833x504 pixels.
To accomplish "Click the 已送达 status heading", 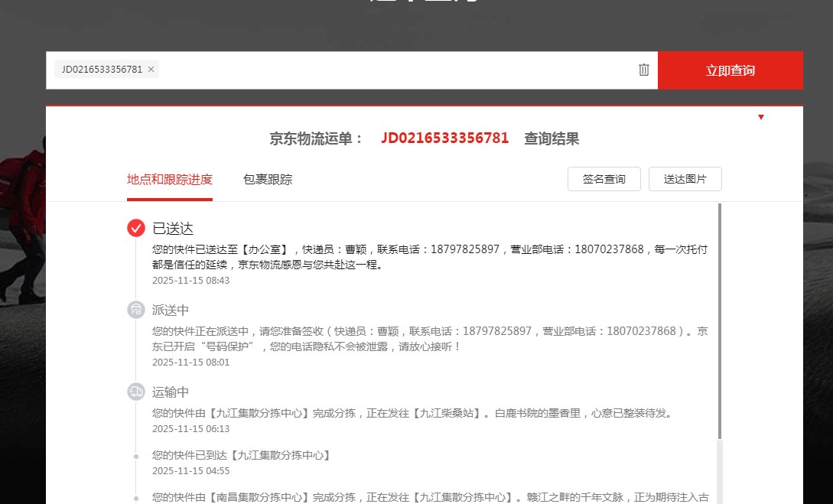I will point(173,228).
